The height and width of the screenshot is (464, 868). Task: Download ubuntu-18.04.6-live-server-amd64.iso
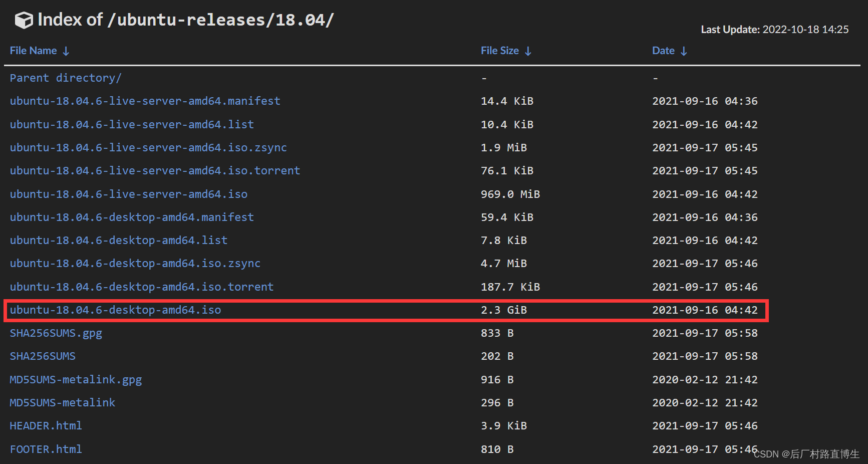(x=128, y=194)
